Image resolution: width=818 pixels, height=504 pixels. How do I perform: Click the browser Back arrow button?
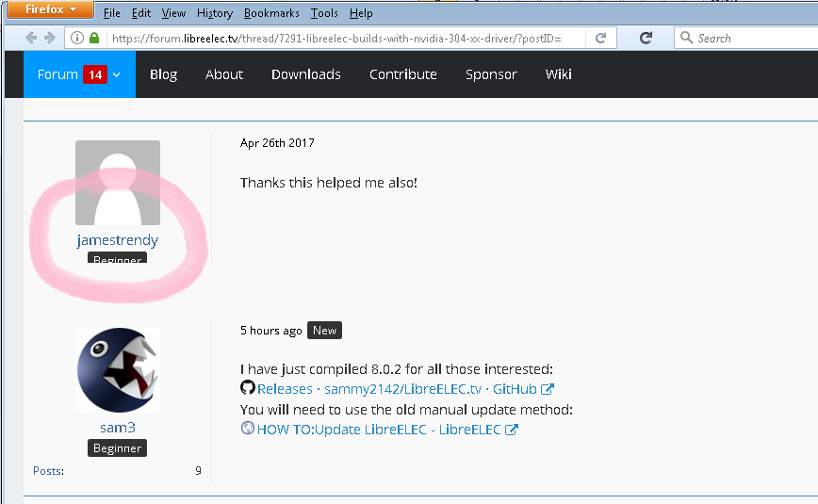(x=31, y=38)
